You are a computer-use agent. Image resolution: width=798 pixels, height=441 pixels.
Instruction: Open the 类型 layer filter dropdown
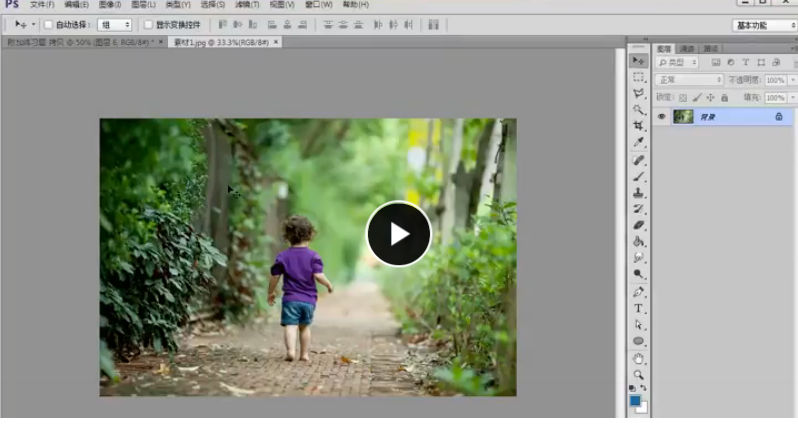[x=677, y=62]
